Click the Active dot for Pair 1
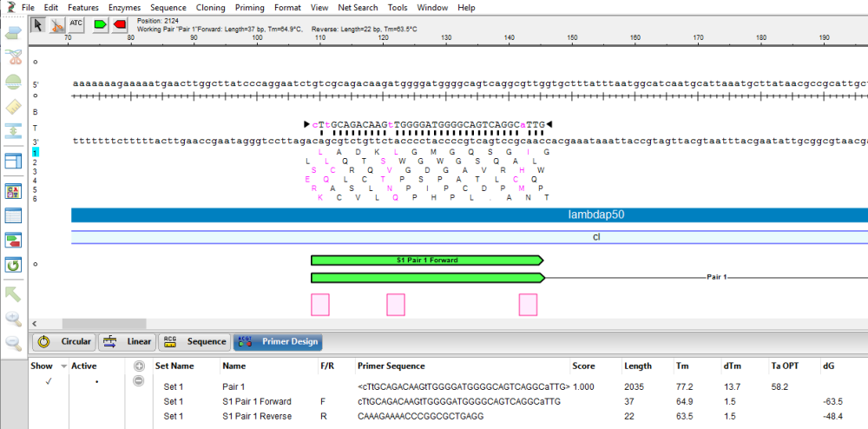 point(96,382)
